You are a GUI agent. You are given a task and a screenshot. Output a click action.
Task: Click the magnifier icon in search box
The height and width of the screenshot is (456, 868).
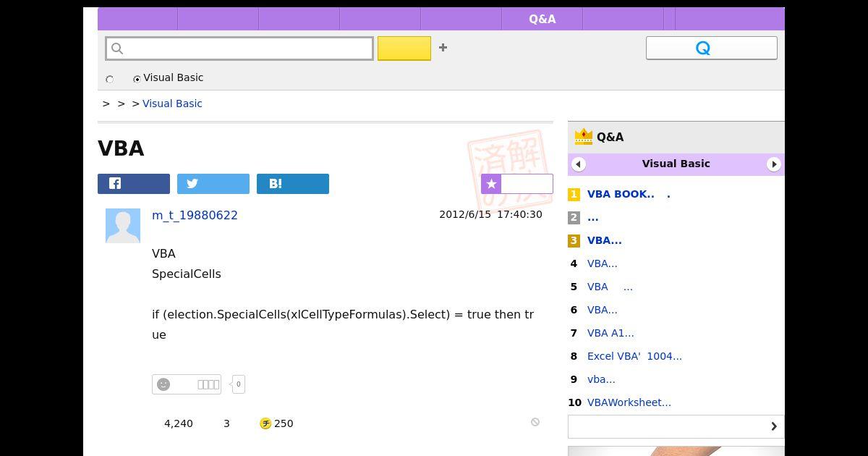pos(118,48)
